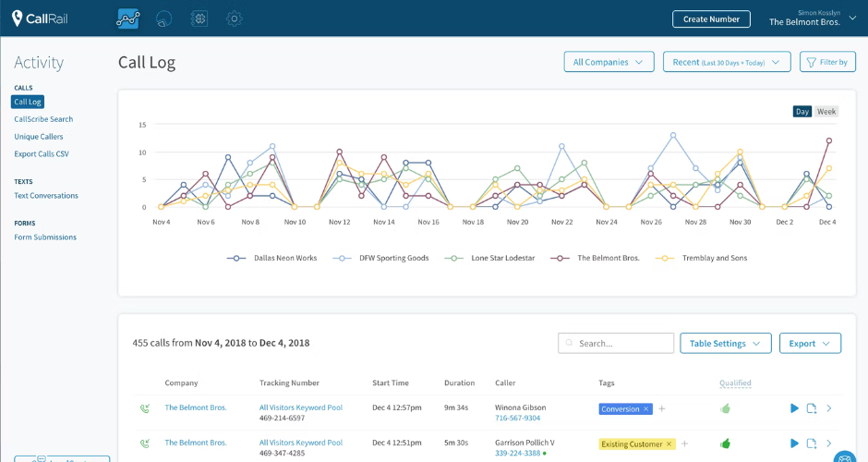The width and height of the screenshot is (868, 462).
Task: Play recording of Winona Gibson call
Action: [794, 408]
